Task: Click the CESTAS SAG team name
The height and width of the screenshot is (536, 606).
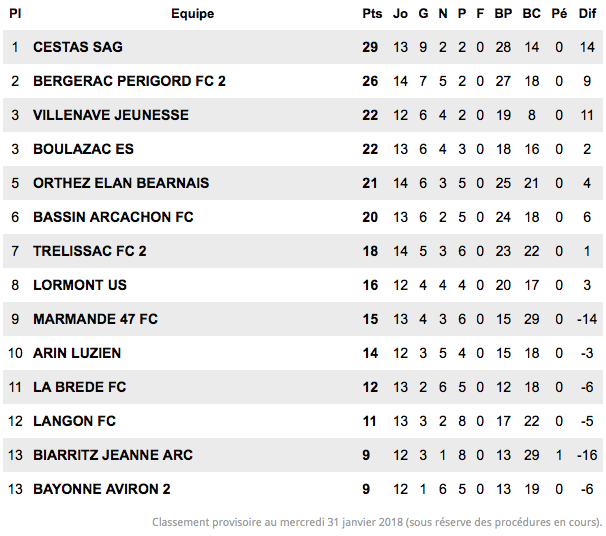Action: click(78, 47)
